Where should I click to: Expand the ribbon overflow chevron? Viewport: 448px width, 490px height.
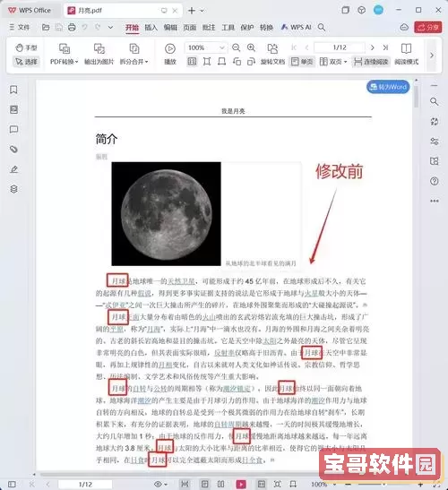click(x=432, y=56)
